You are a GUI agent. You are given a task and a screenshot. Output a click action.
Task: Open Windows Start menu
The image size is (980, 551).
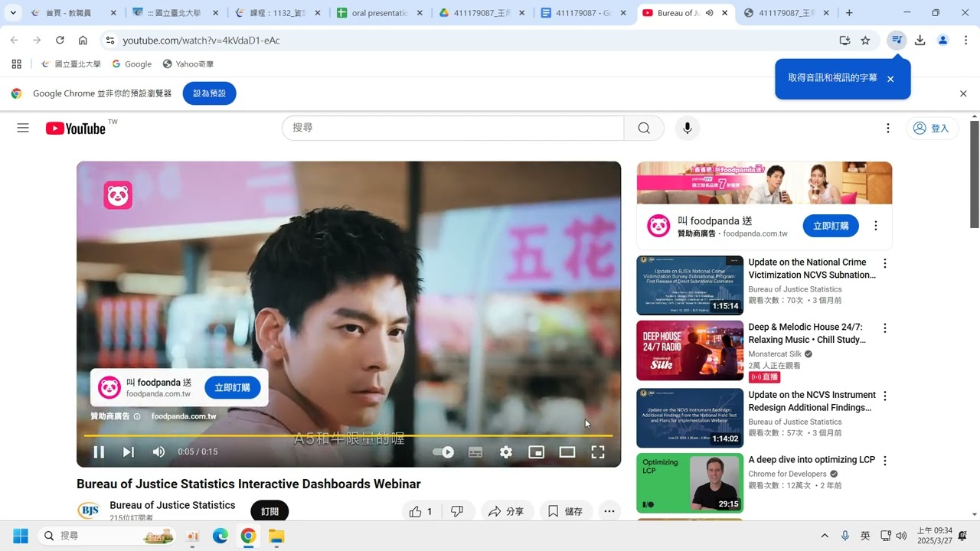coord(21,536)
